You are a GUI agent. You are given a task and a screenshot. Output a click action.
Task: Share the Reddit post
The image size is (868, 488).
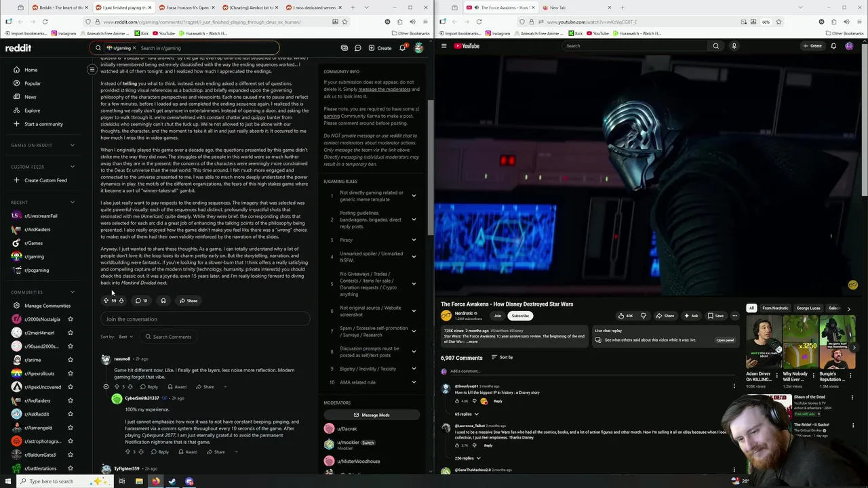pos(189,301)
